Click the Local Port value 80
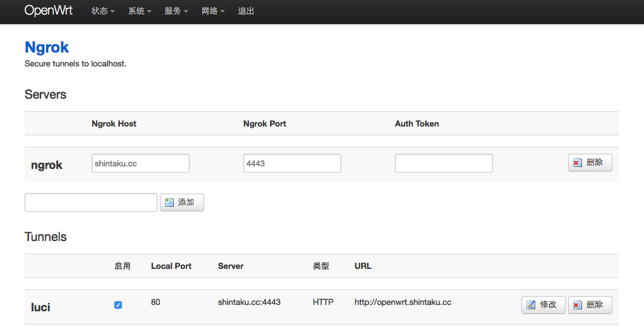 click(155, 302)
